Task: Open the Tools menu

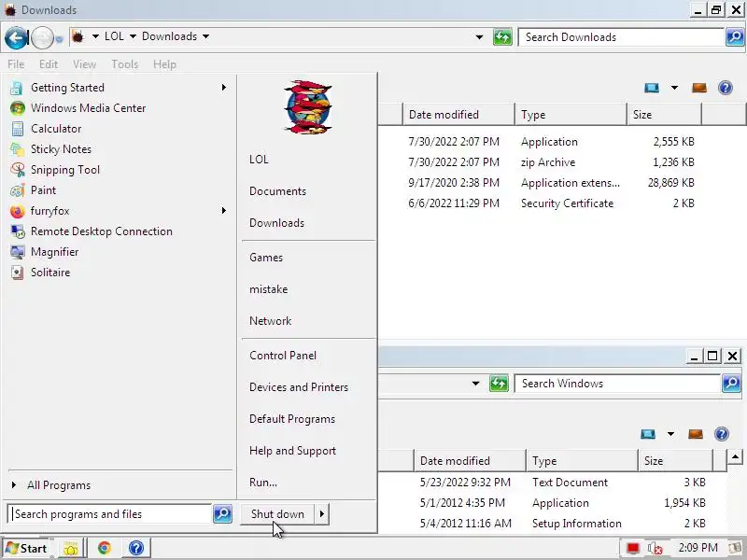Action: click(x=124, y=64)
